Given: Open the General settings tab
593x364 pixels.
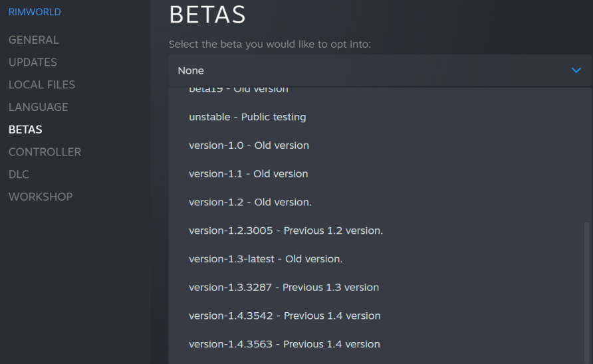Looking at the screenshot, I should click(x=34, y=40).
